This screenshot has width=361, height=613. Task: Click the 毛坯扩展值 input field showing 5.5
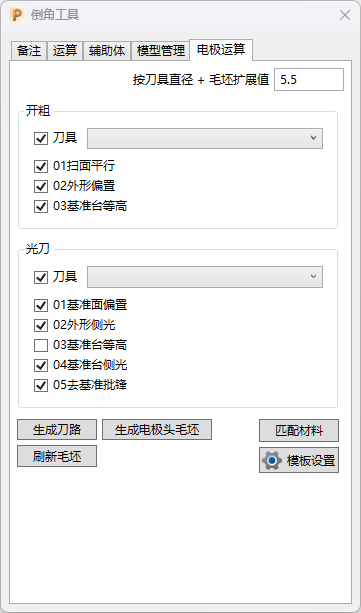coord(309,80)
